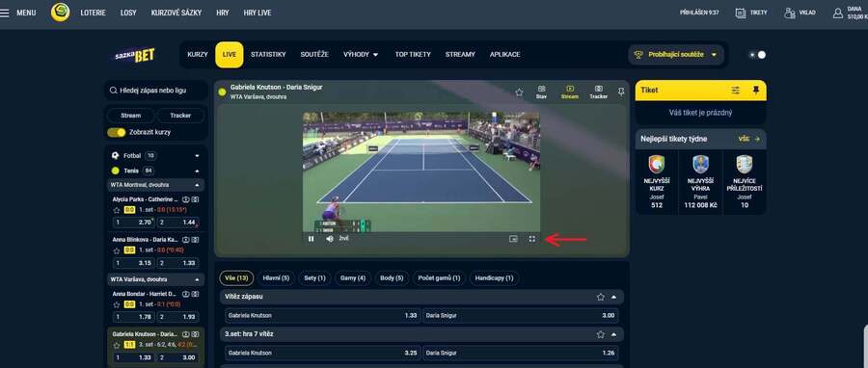Favorite the Anna Blinkova match
Screen dimensions: 868x368
click(x=117, y=250)
